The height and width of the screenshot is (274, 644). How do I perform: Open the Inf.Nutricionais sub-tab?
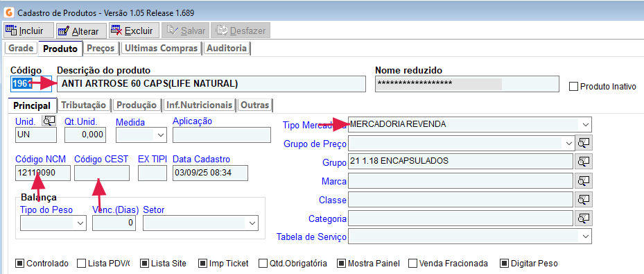tap(199, 105)
